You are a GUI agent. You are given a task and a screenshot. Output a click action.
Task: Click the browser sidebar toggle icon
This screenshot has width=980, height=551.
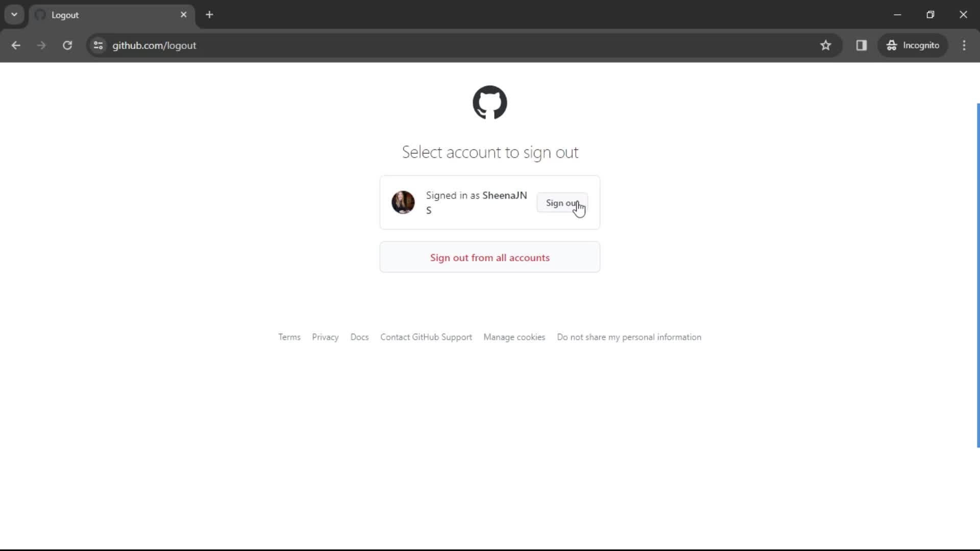coord(862,45)
